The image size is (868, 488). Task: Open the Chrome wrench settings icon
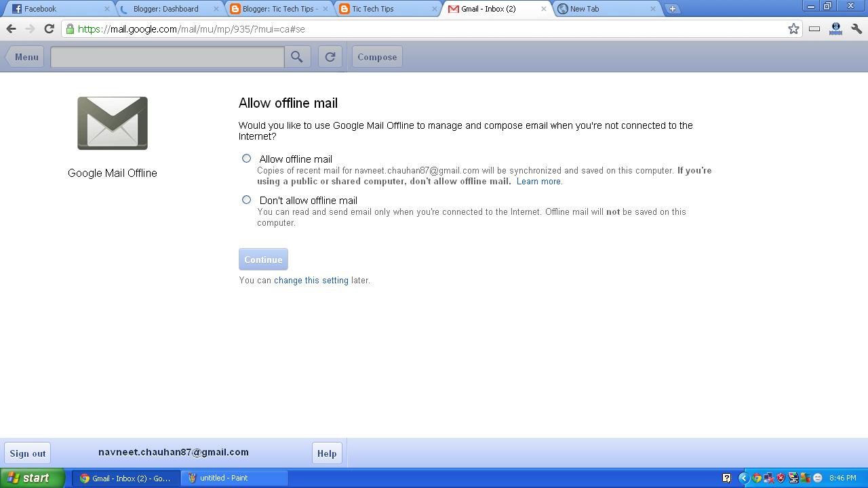tap(856, 29)
